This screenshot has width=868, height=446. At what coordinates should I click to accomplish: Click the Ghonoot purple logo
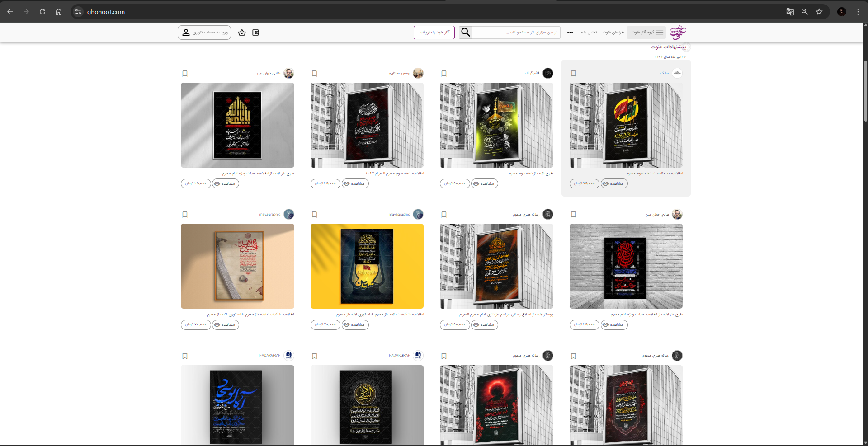678,33
